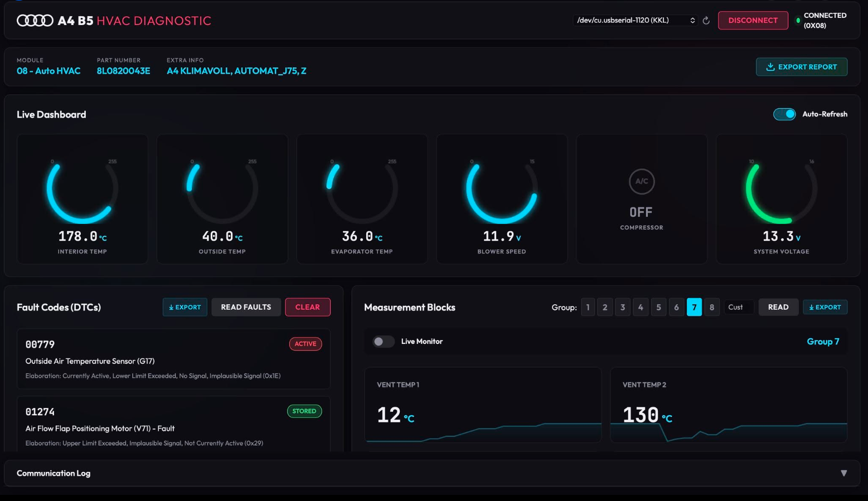Select measurement group 4

[x=641, y=307]
